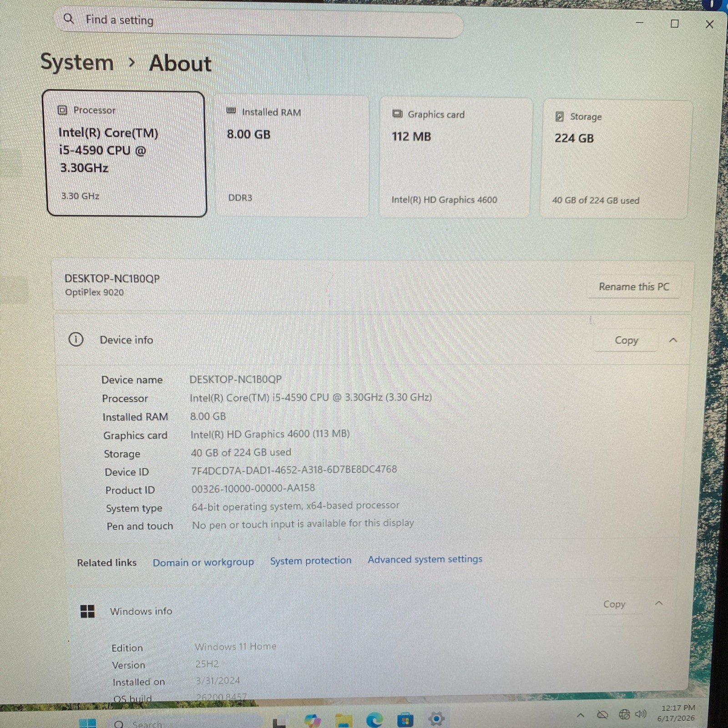Minimize the Settings window
This screenshot has height=728, width=728.
[x=639, y=22]
